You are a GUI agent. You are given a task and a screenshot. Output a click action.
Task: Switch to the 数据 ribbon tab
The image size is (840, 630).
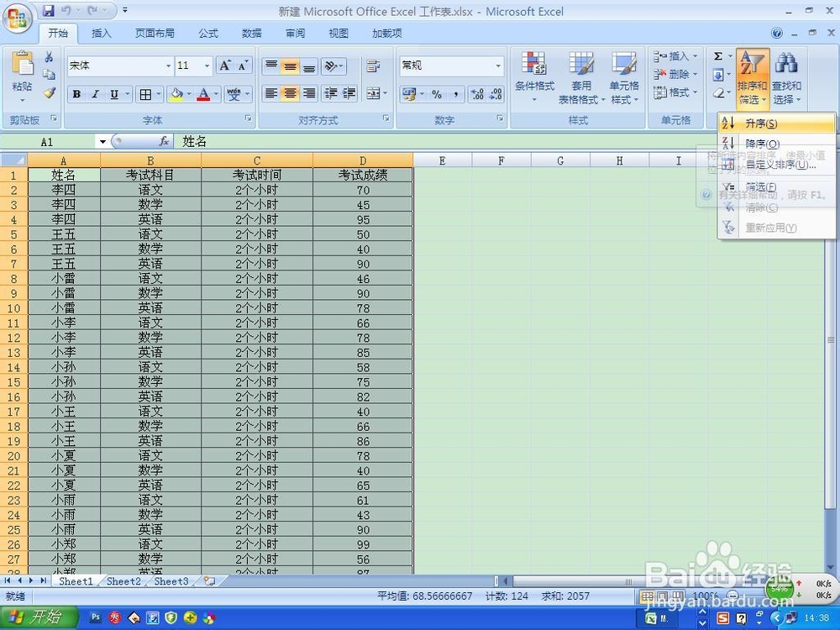click(x=252, y=34)
